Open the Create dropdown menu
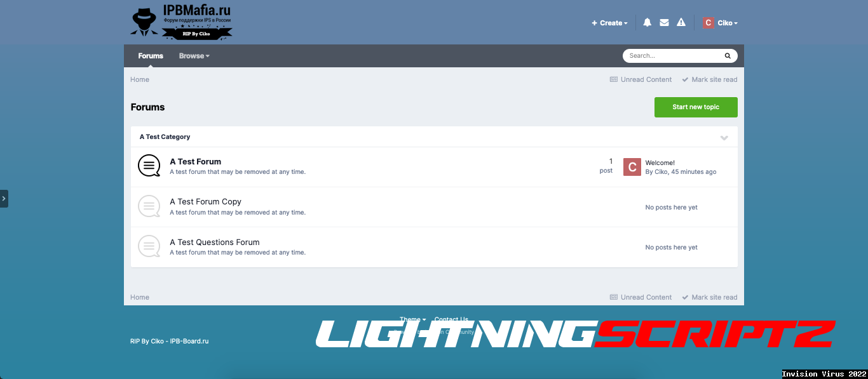 (x=609, y=23)
